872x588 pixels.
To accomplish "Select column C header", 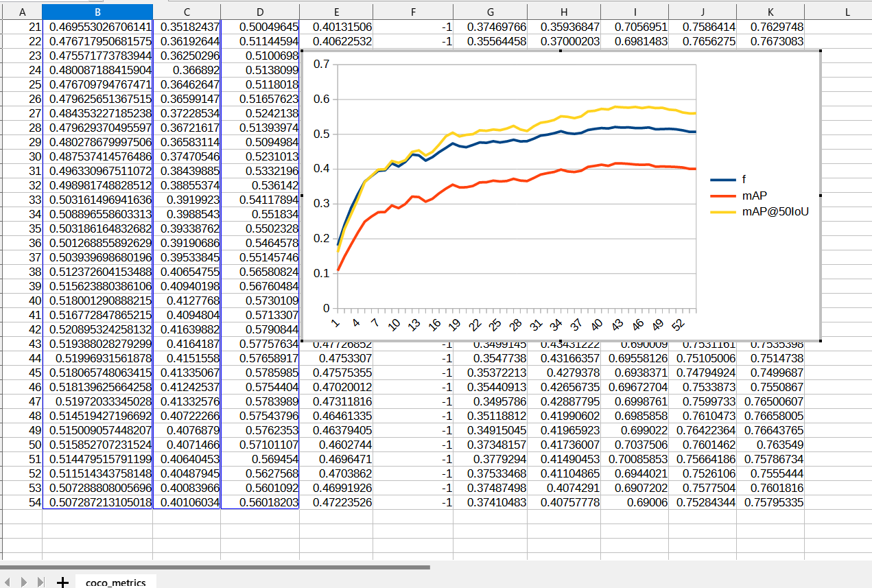I will tap(187, 12).
